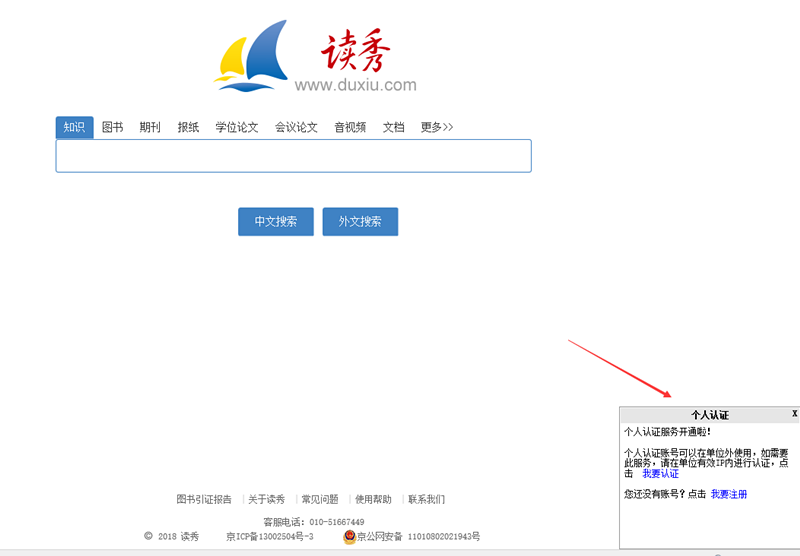Click the Duxiu sailboat logo
The width and height of the screenshot is (800, 556).
point(251,56)
